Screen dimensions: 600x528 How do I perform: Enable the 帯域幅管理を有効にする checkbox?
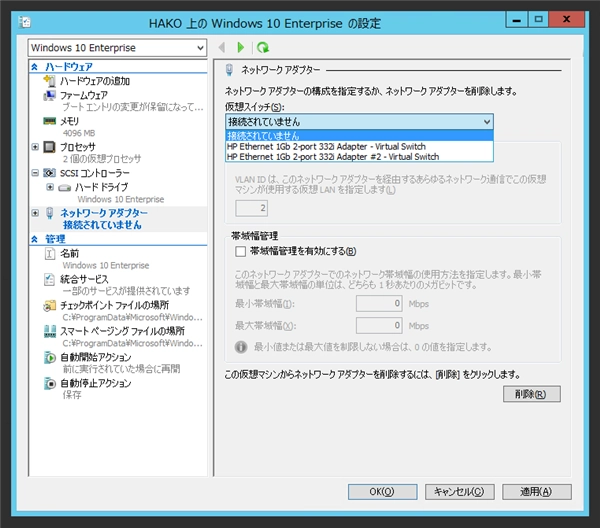[241, 251]
